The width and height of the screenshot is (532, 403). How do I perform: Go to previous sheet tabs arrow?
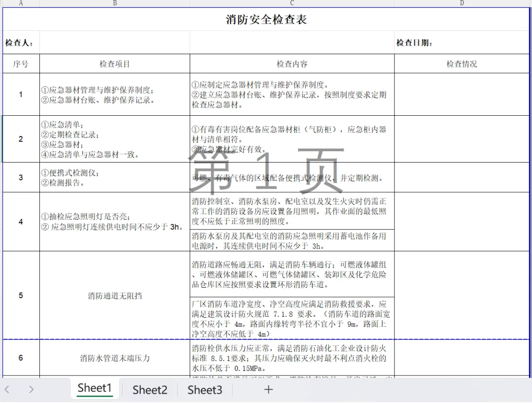(7, 389)
